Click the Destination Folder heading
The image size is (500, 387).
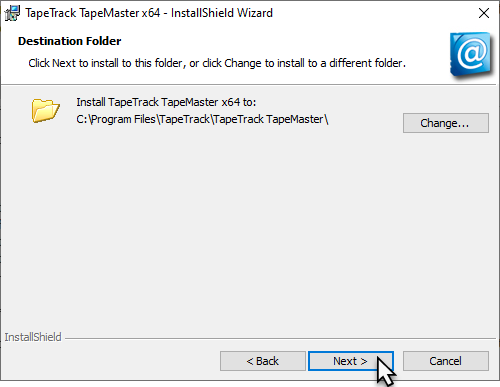click(70, 41)
